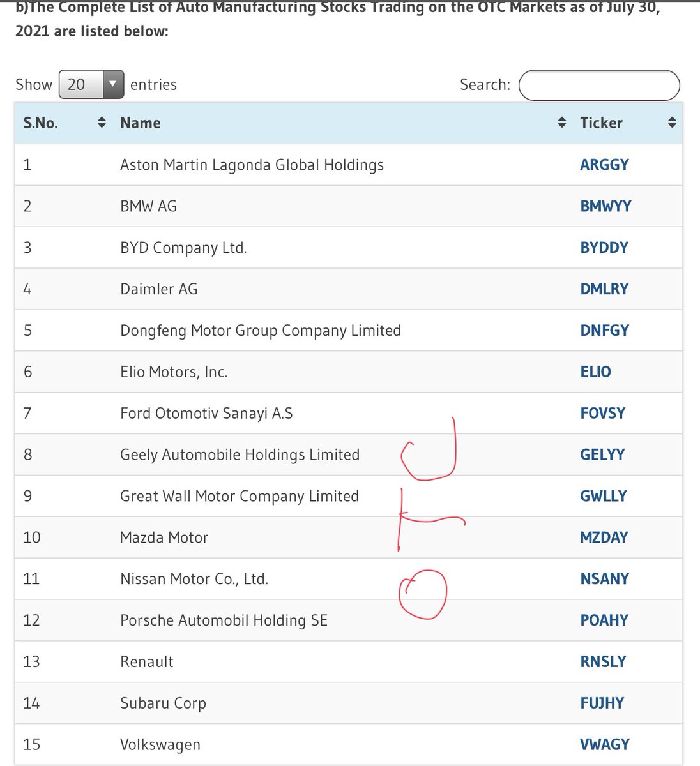Select Aston Martin Lagonda Global Holdings text

252,165
